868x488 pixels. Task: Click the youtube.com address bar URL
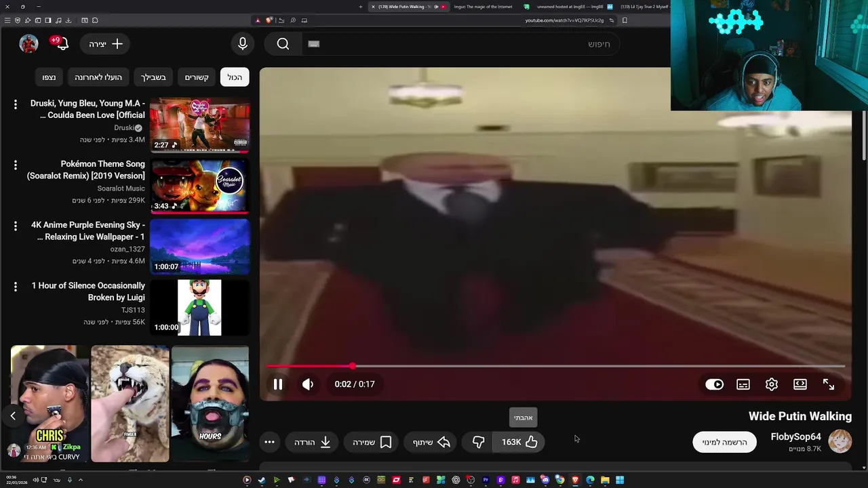564,20
